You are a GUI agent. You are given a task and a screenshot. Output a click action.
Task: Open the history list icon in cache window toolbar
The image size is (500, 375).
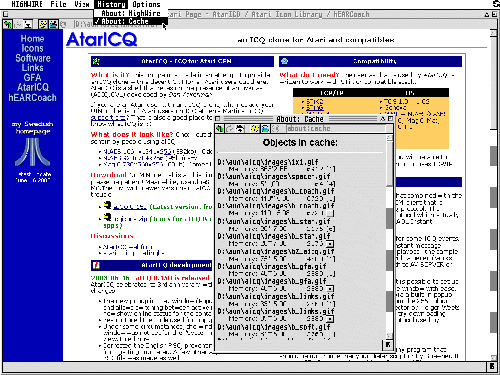240,129
